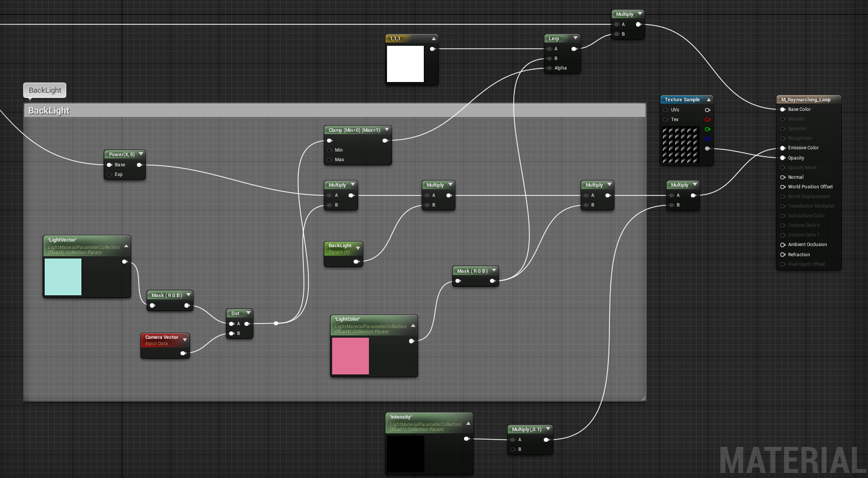868x478 pixels.
Task: Expand the Power(X, 5) node arrow
Action: tap(141, 154)
